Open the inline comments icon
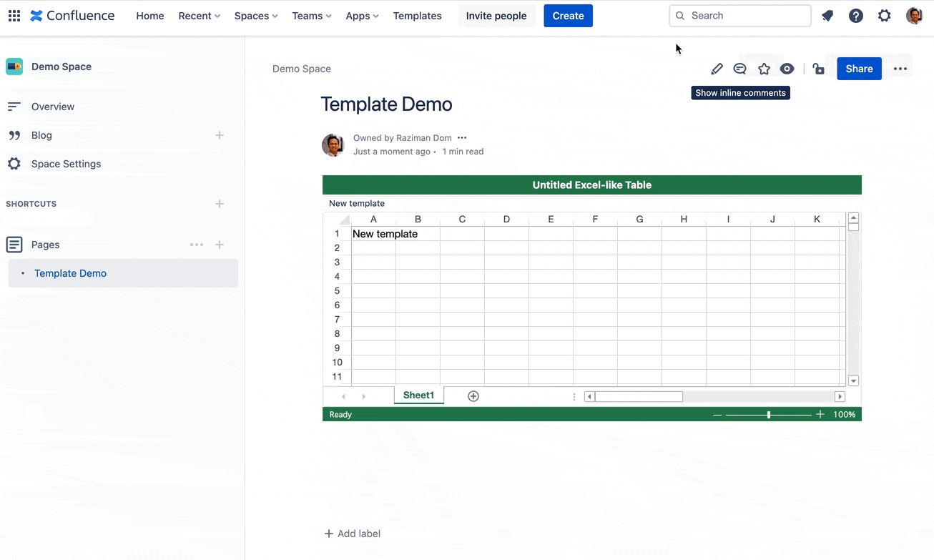Screen dimensions: 934x560 tap(739, 68)
